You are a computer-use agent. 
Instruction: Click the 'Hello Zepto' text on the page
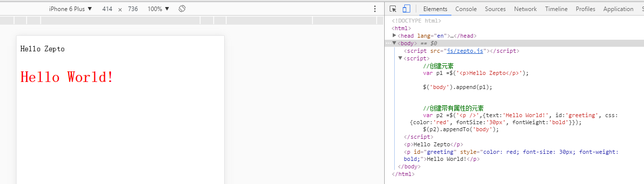pyautogui.click(x=43, y=49)
